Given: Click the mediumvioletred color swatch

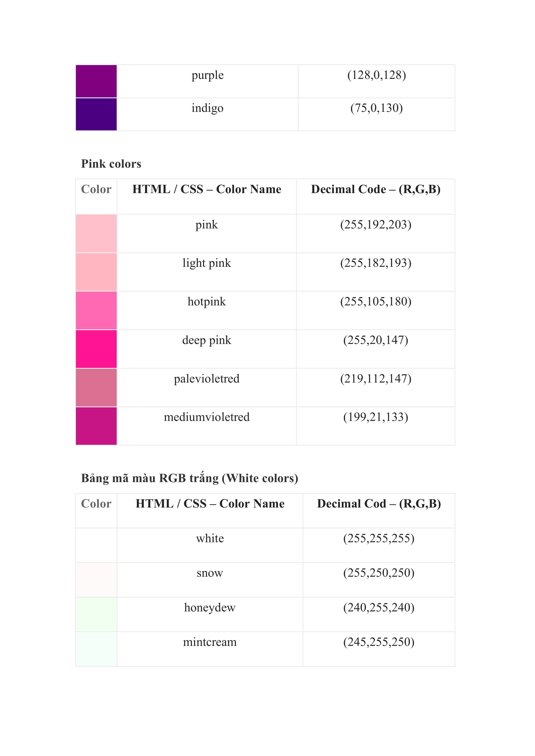Looking at the screenshot, I should click(x=96, y=426).
